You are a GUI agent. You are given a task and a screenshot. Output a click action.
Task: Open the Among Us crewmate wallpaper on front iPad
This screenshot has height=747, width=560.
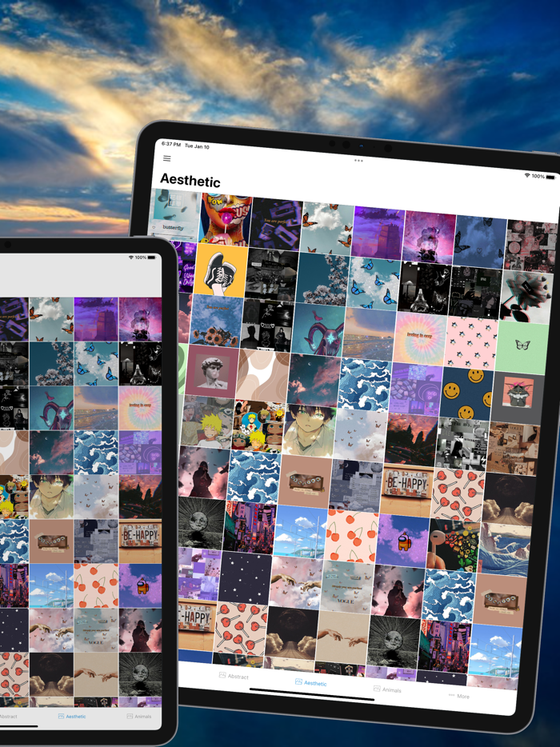(140, 586)
